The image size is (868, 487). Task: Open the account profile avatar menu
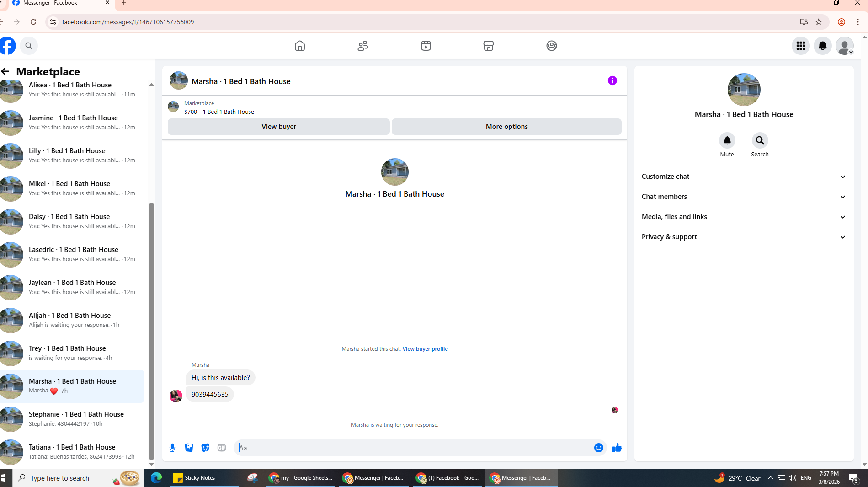click(x=844, y=46)
